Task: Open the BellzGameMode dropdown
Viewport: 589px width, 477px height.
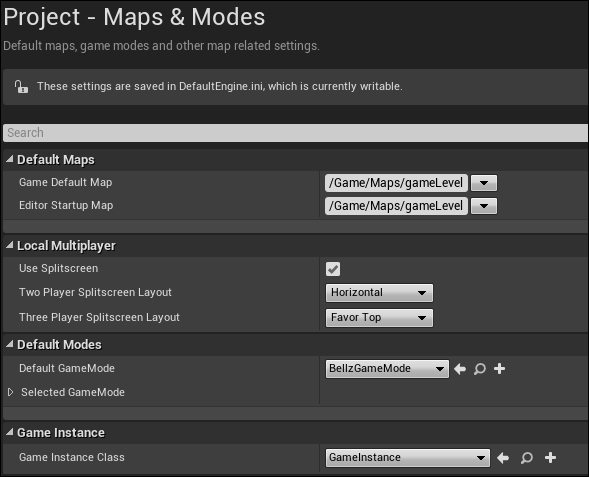Action: [387, 369]
